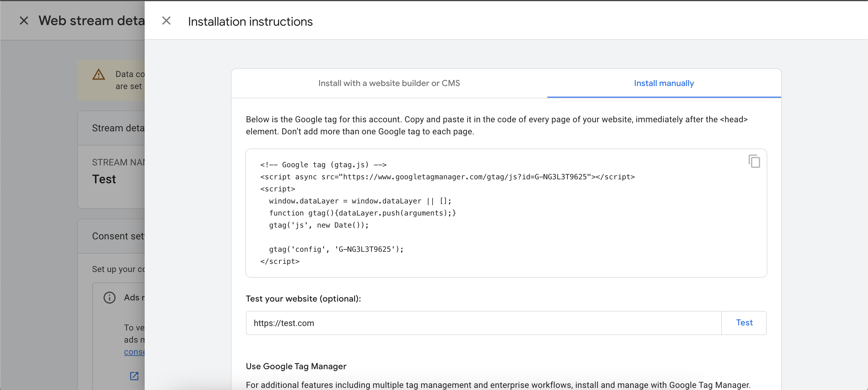Click the Consent settings section header

(x=118, y=236)
